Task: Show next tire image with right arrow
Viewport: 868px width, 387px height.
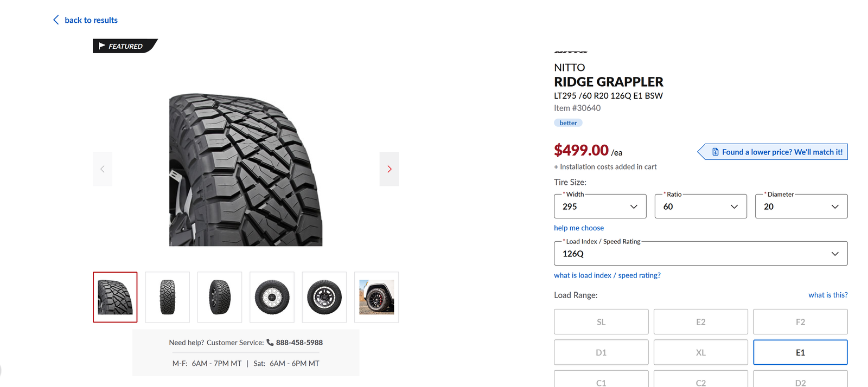Action: 389,169
